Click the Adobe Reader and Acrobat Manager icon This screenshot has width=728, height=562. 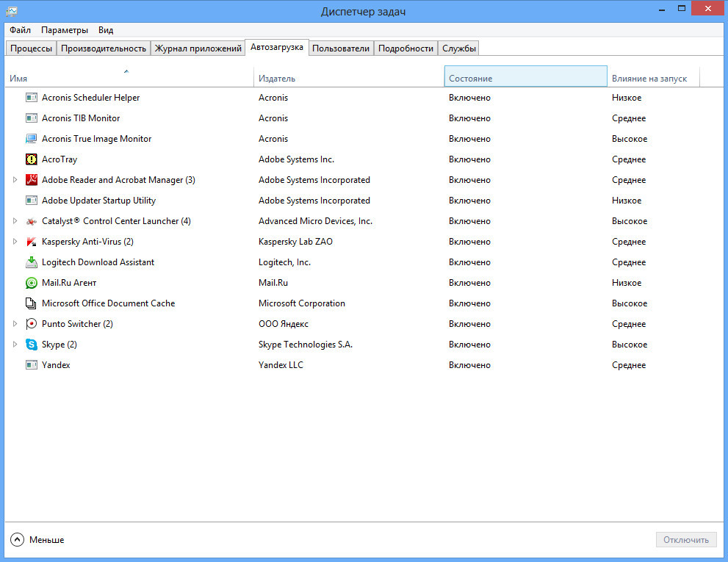tap(32, 180)
